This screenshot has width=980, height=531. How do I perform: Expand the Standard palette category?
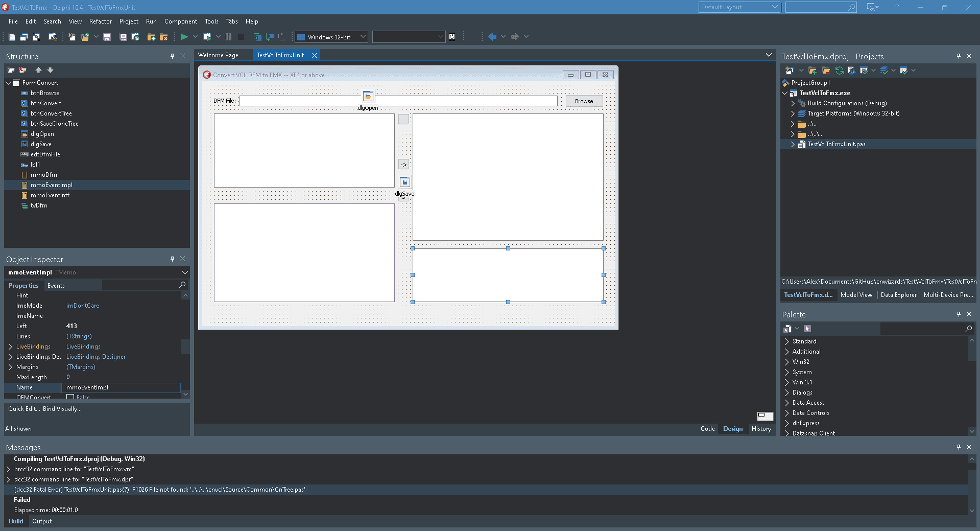click(786, 341)
